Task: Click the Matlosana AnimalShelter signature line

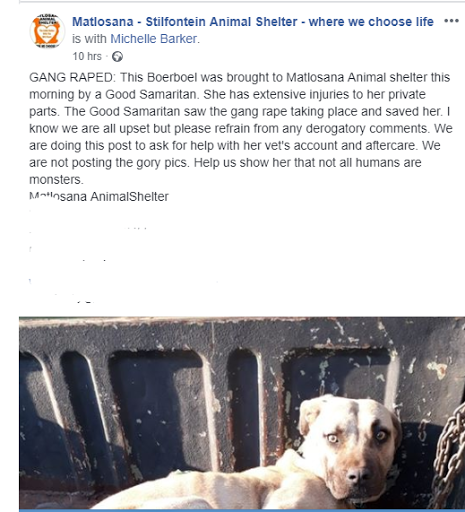Action: (99, 197)
